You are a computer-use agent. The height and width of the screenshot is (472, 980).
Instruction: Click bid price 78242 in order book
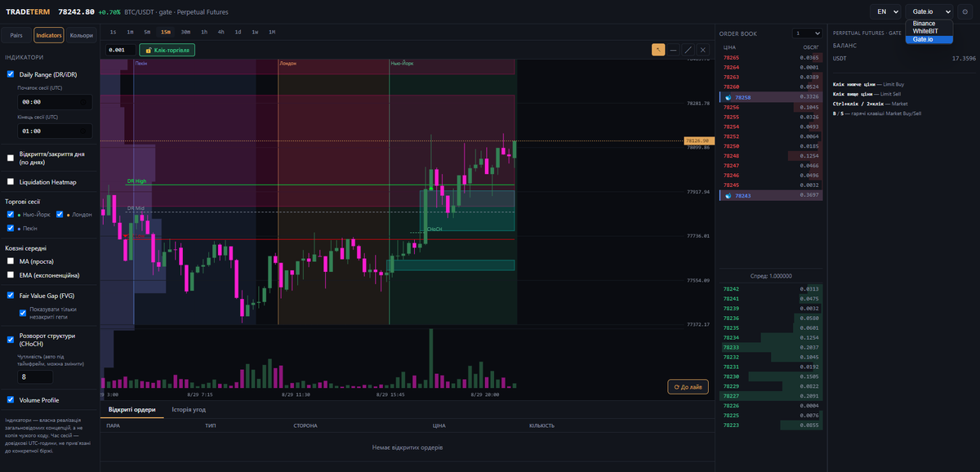pyautogui.click(x=731, y=289)
